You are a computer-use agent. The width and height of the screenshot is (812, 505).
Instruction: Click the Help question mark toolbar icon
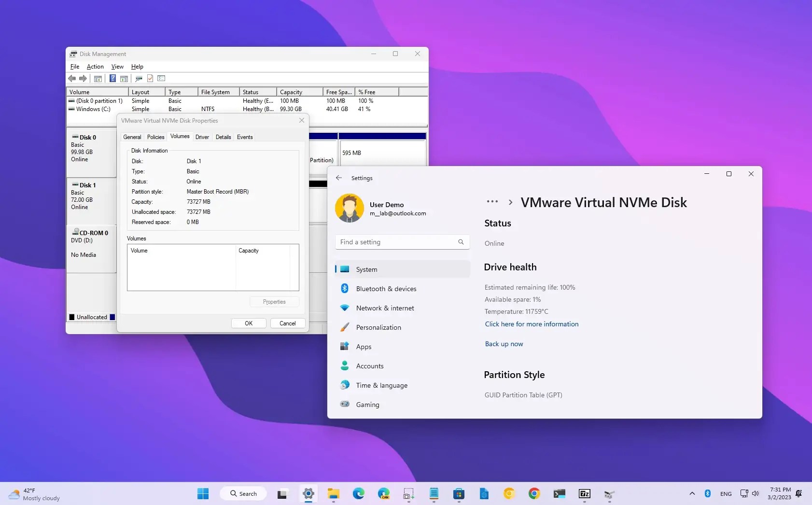pyautogui.click(x=112, y=78)
